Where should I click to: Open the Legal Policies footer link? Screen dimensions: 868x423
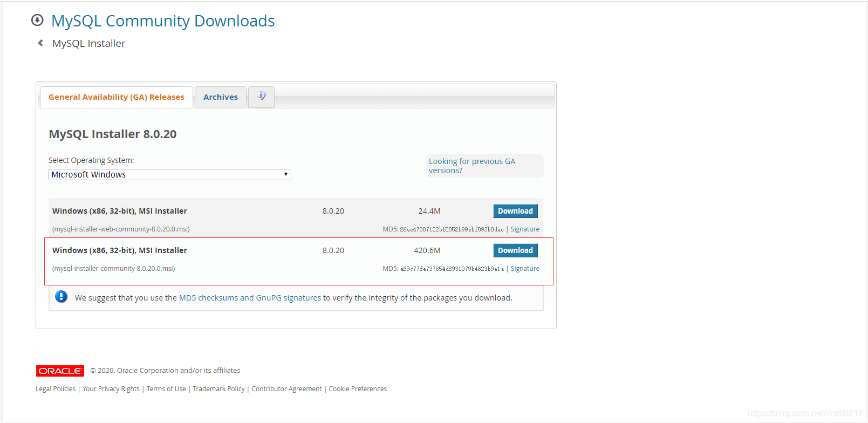(56, 389)
